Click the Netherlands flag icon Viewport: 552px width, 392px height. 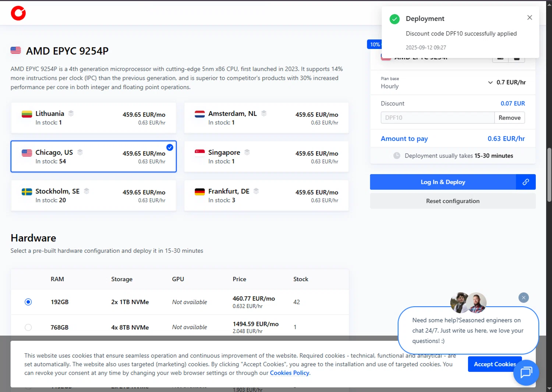199,114
